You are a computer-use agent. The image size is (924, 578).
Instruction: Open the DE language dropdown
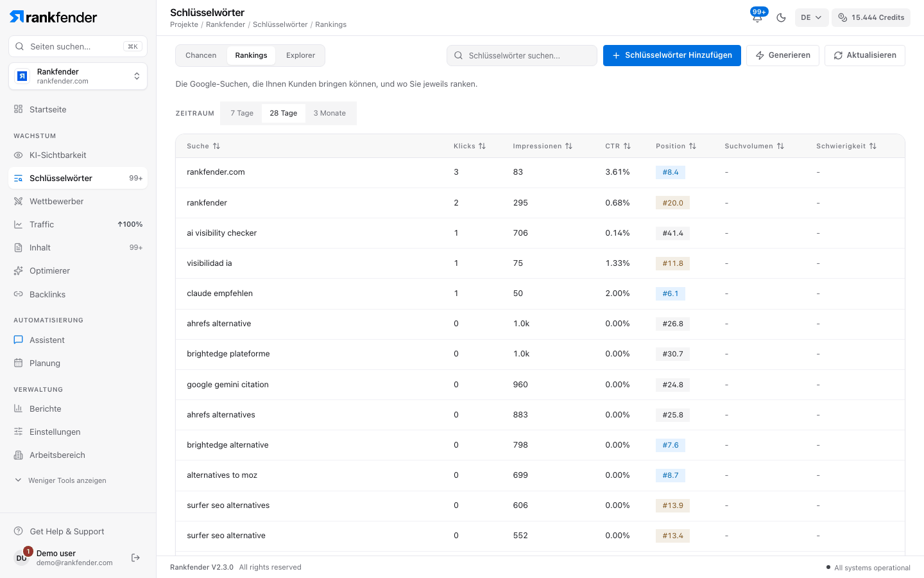click(x=812, y=17)
